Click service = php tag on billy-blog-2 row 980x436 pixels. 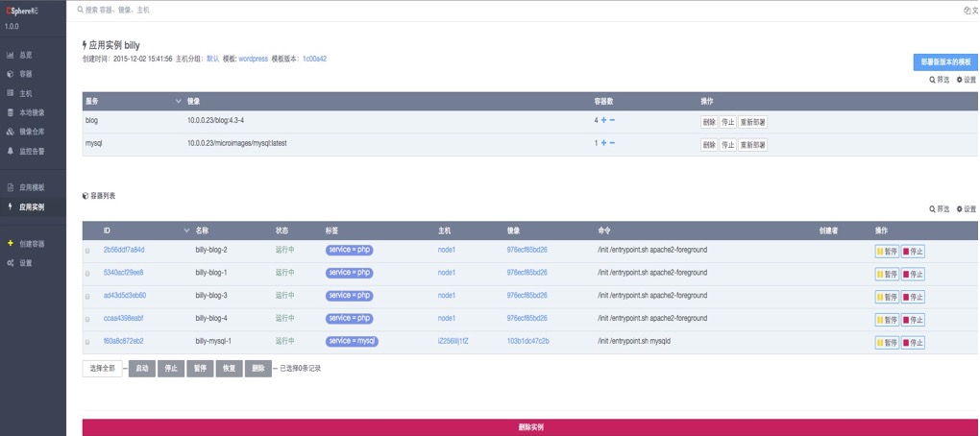tap(349, 250)
